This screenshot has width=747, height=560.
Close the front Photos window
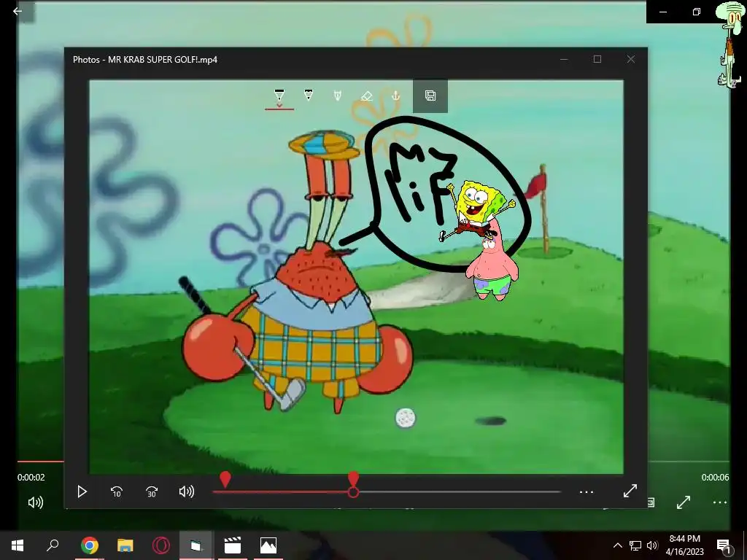[631, 59]
